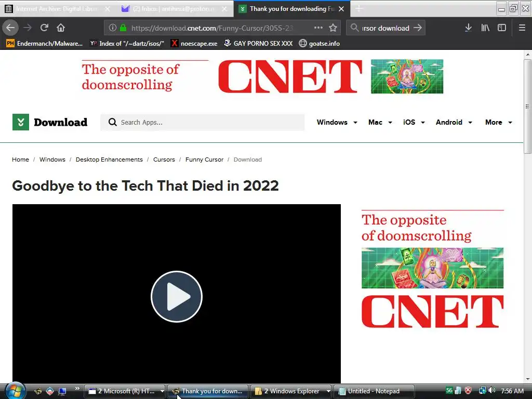Click the Funny Cursor breadcrumb link
Screen dimensions: 532x399
point(204,159)
